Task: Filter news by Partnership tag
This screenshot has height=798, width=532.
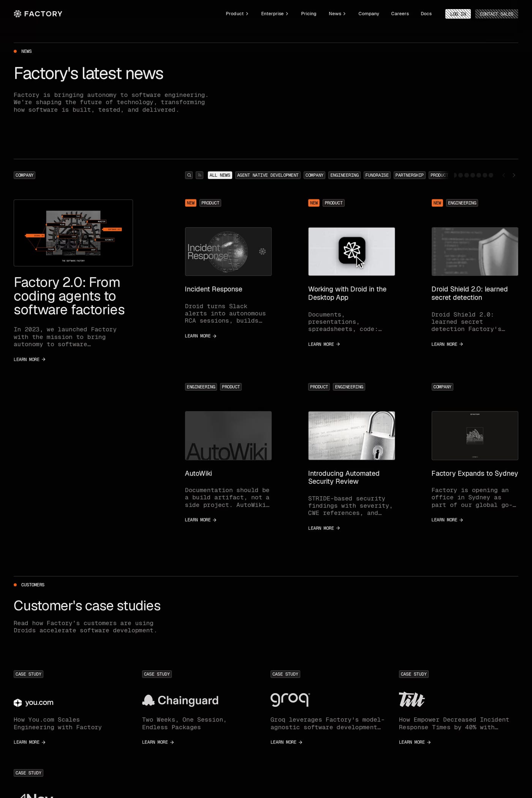Action: pyautogui.click(x=409, y=175)
